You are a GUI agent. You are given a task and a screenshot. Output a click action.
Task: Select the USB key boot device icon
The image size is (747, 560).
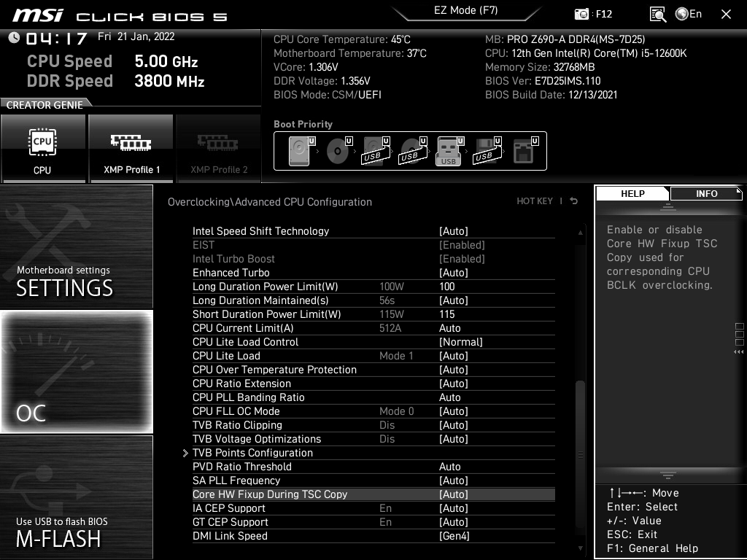pos(450,151)
